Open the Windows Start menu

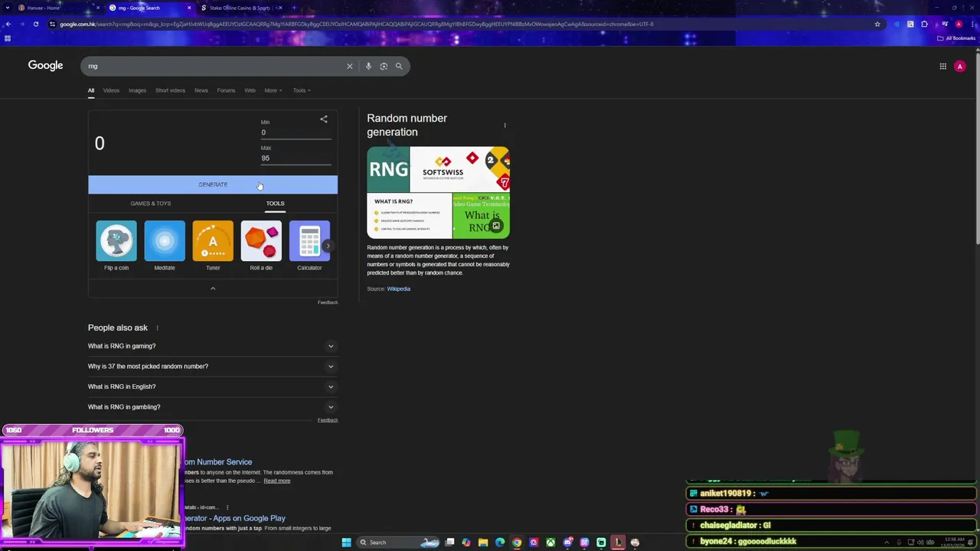(x=346, y=543)
